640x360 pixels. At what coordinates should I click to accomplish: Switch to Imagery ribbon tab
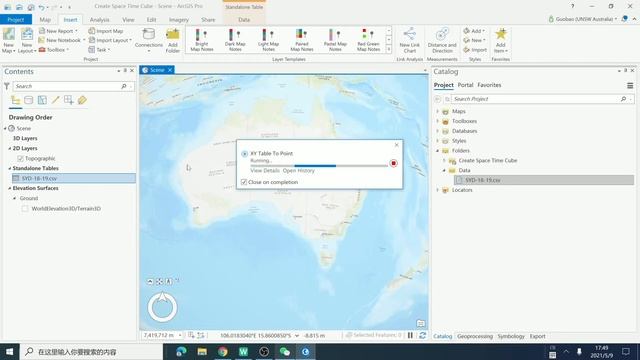click(179, 20)
